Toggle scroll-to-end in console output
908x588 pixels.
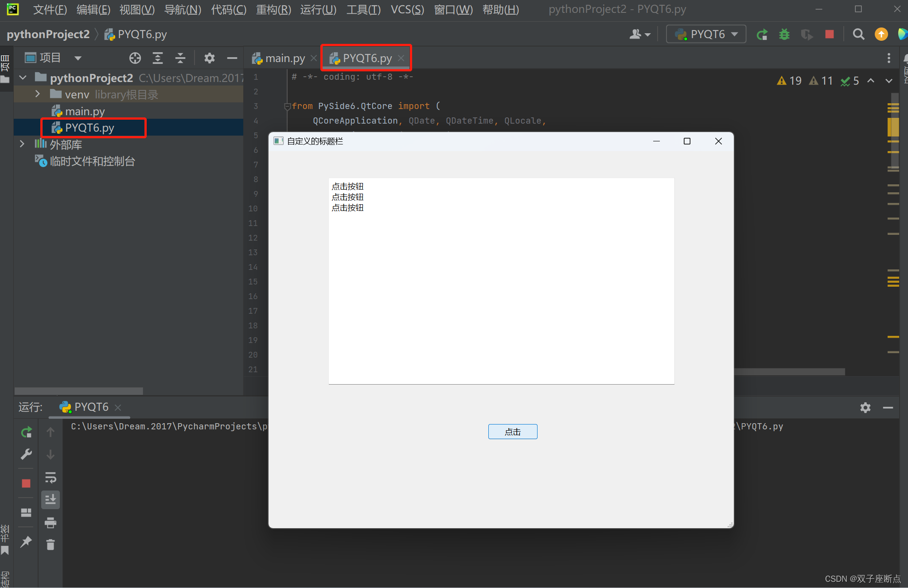(51, 500)
